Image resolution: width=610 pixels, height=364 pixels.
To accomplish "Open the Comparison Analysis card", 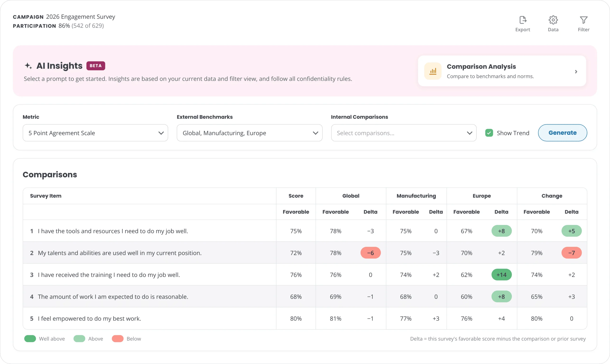I will pyautogui.click(x=502, y=71).
